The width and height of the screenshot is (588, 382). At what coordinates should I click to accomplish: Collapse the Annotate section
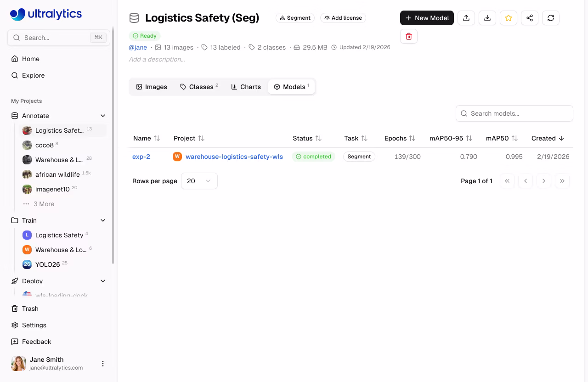click(x=103, y=116)
